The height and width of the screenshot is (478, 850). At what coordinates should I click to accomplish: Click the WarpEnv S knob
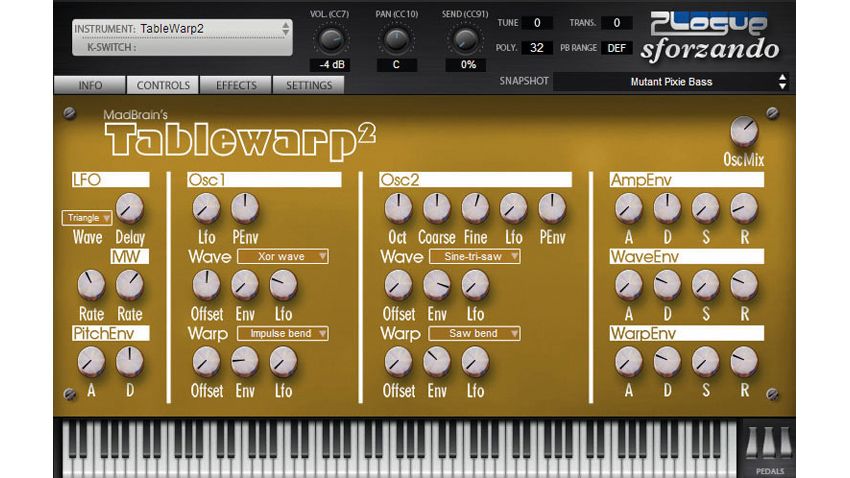(706, 362)
